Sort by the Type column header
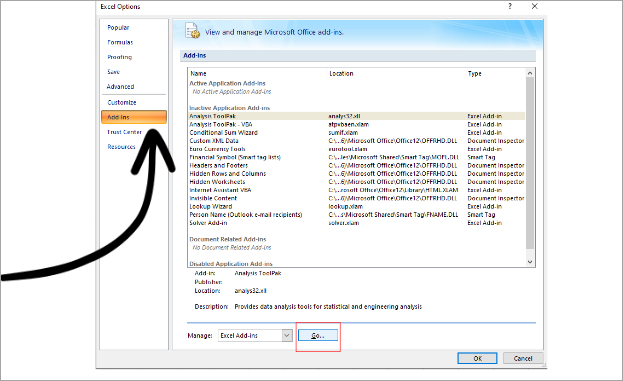623x381 pixels. tap(474, 73)
